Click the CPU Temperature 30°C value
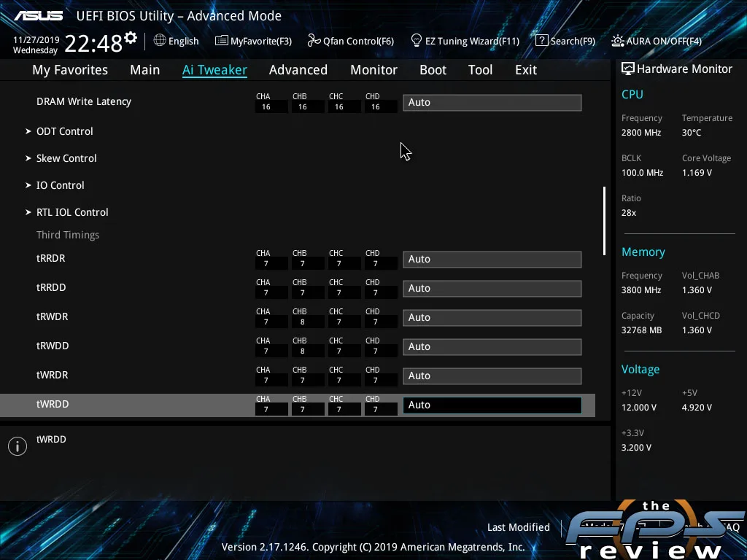 692,133
